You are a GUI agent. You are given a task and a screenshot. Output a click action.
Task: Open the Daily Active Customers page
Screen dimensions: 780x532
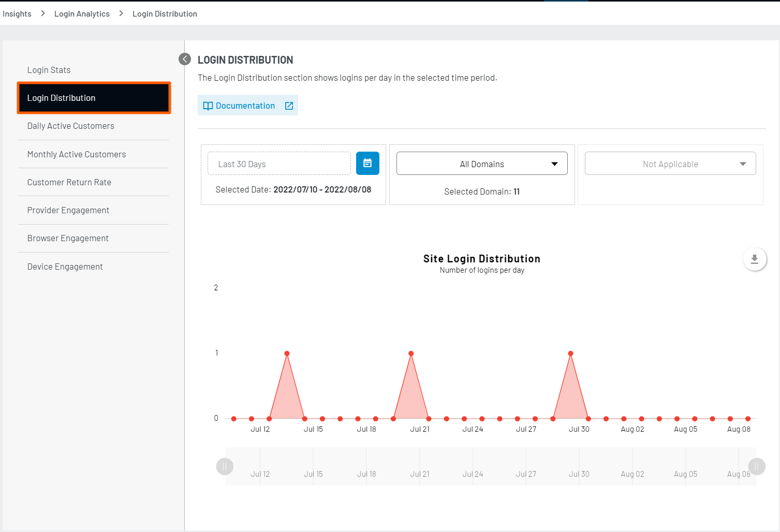click(x=70, y=126)
